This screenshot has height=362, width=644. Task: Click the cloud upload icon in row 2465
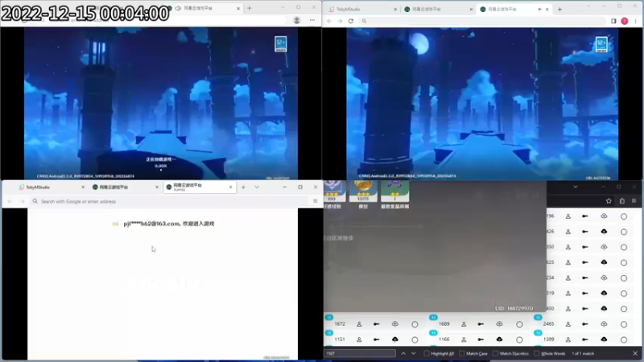click(604, 324)
